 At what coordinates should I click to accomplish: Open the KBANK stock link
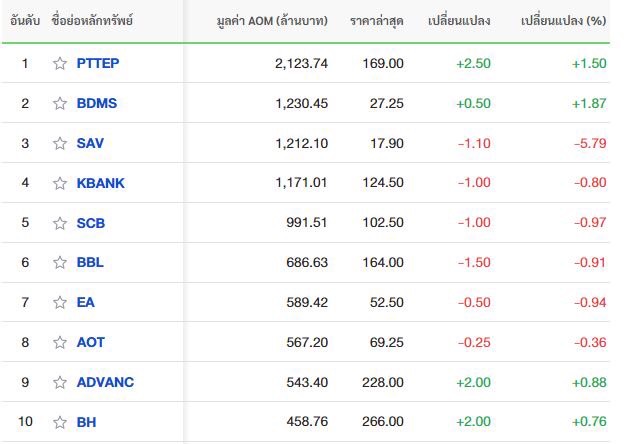pyautogui.click(x=101, y=183)
